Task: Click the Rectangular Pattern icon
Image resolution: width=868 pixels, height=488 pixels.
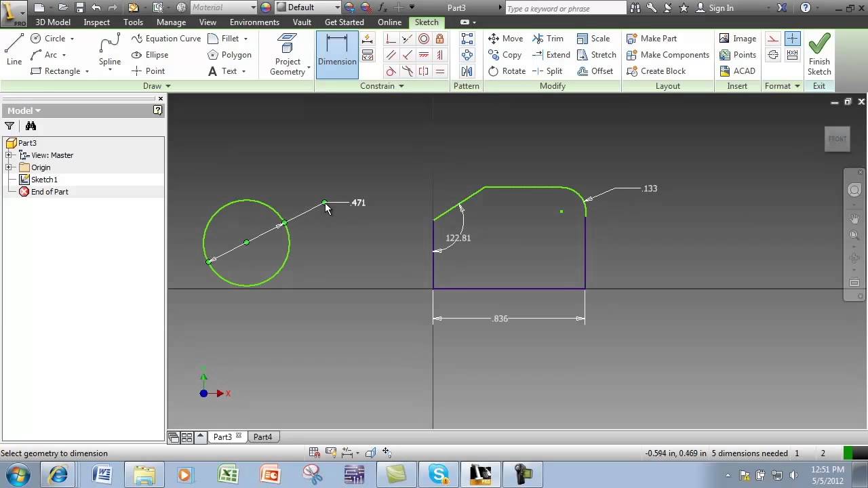Action: point(467,39)
